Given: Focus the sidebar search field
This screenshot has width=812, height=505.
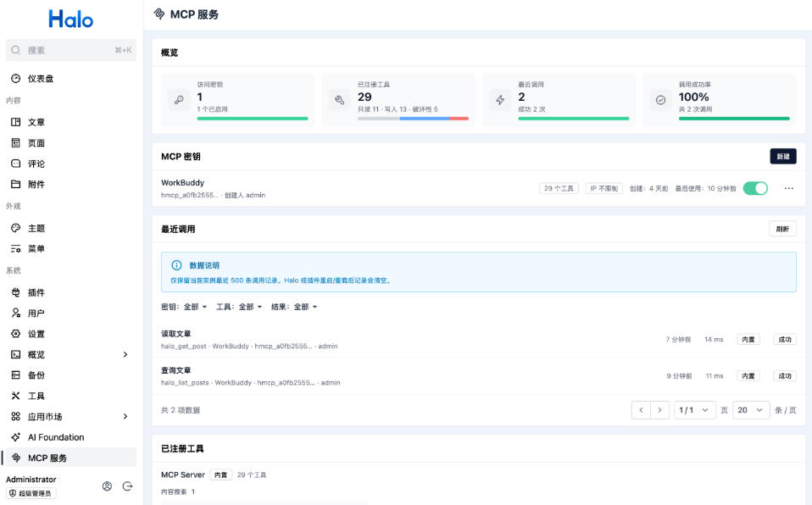Looking at the screenshot, I should 71,50.
